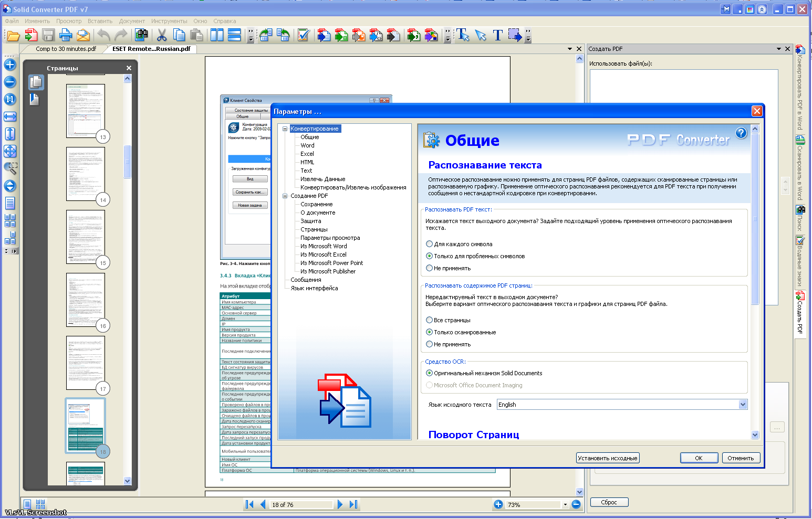Click page 14 thumbnail in Страницы panel
The image size is (812, 519).
coord(85,174)
